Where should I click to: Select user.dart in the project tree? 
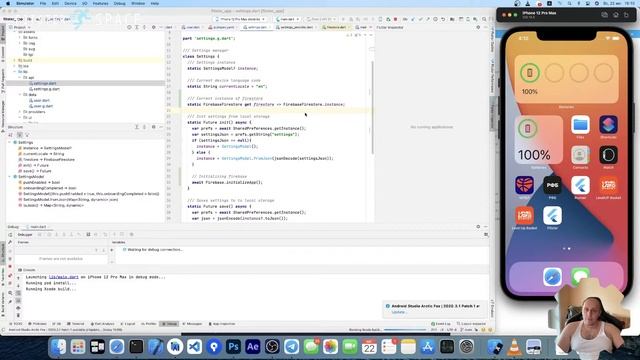[x=41, y=100]
